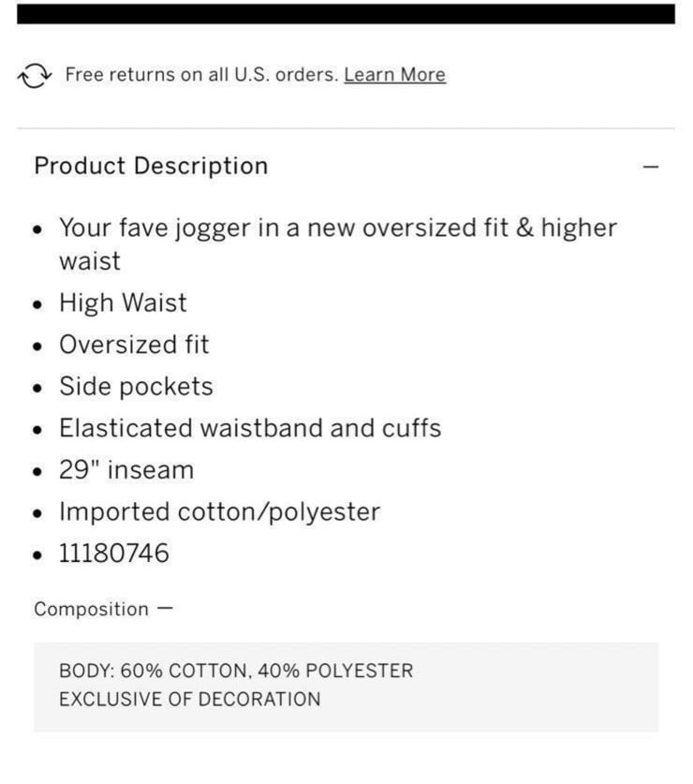Tap the black bar button at top
The width and height of the screenshot is (693, 784).
tap(346, 13)
